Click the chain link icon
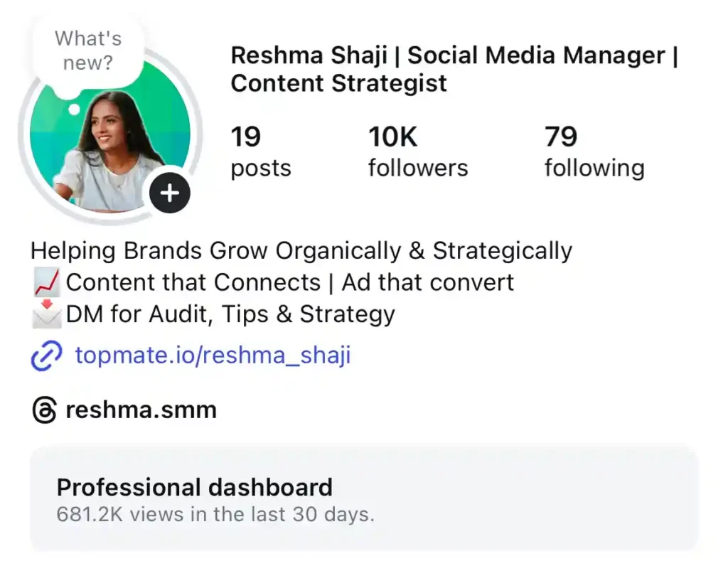The height and width of the screenshot is (561, 728). click(47, 356)
